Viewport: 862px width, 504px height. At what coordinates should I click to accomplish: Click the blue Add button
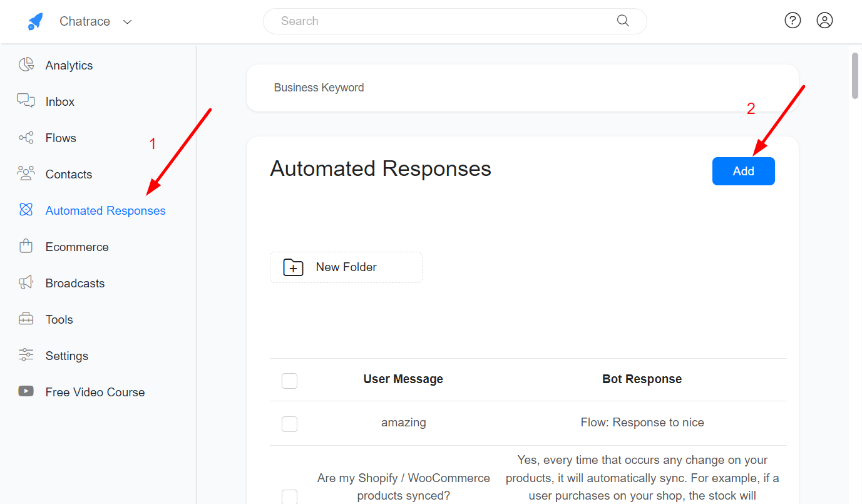tap(743, 171)
